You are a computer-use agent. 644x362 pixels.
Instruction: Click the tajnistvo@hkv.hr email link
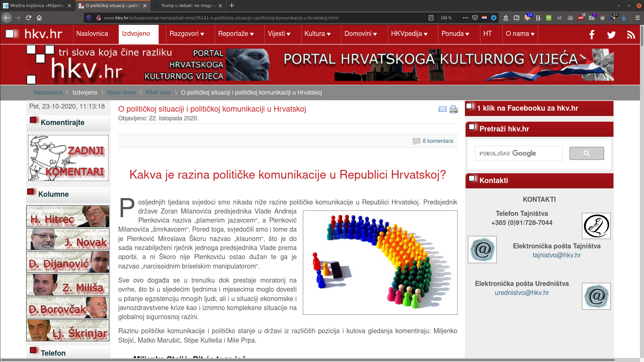556,255
